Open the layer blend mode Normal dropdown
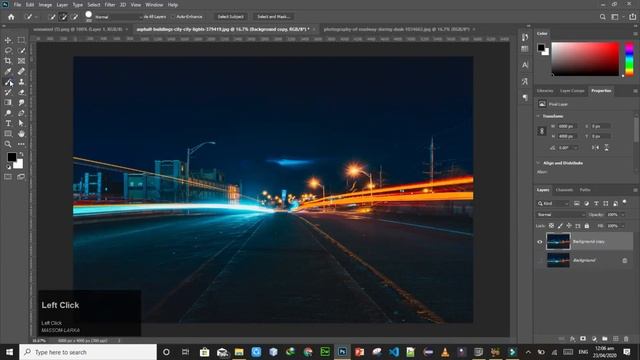Screen dimensions: 640x360 (x=560, y=215)
